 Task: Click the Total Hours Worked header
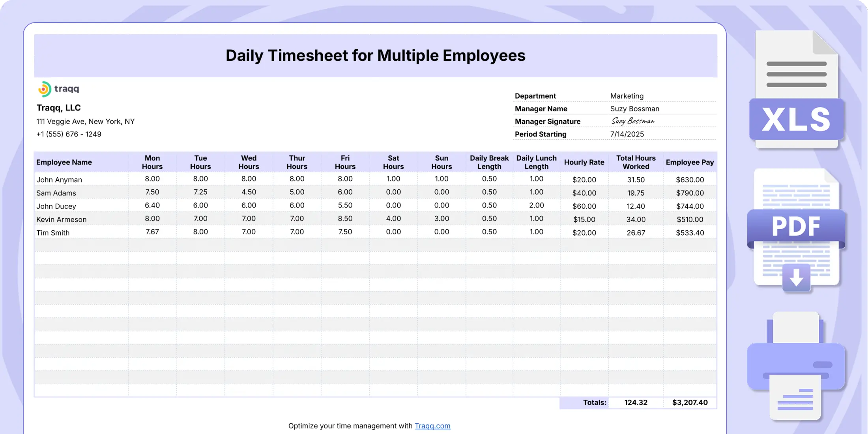(x=636, y=162)
